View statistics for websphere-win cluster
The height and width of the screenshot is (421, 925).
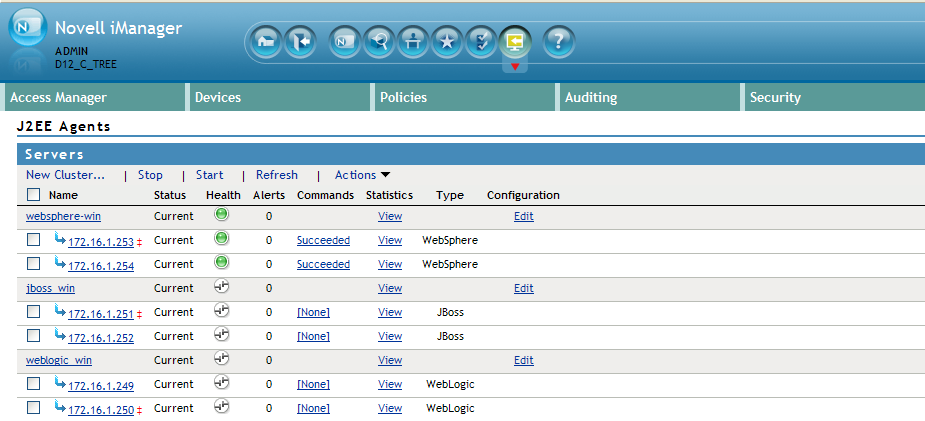pos(390,216)
